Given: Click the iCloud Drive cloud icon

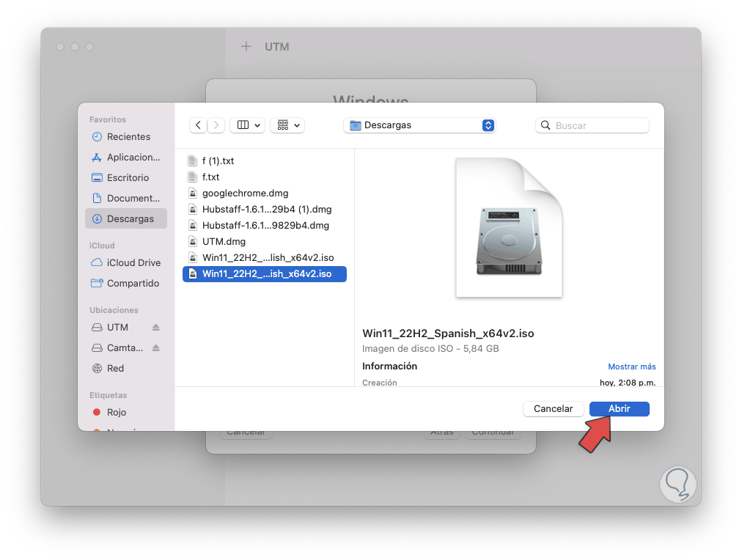Looking at the screenshot, I should point(97,262).
